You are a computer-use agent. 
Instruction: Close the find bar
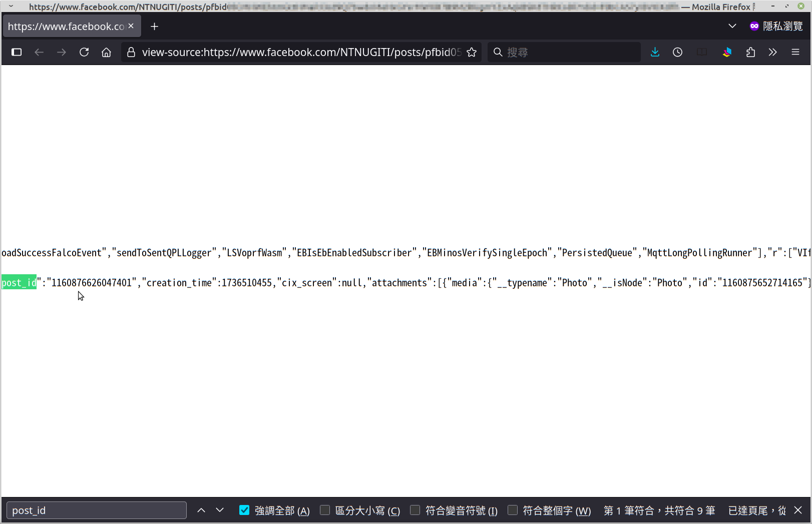coord(798,510)
